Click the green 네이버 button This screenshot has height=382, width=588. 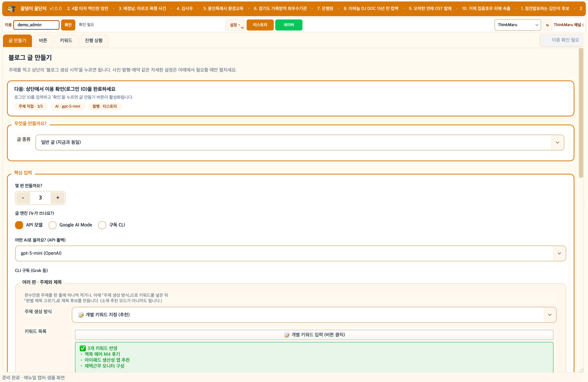coord(289,25)
